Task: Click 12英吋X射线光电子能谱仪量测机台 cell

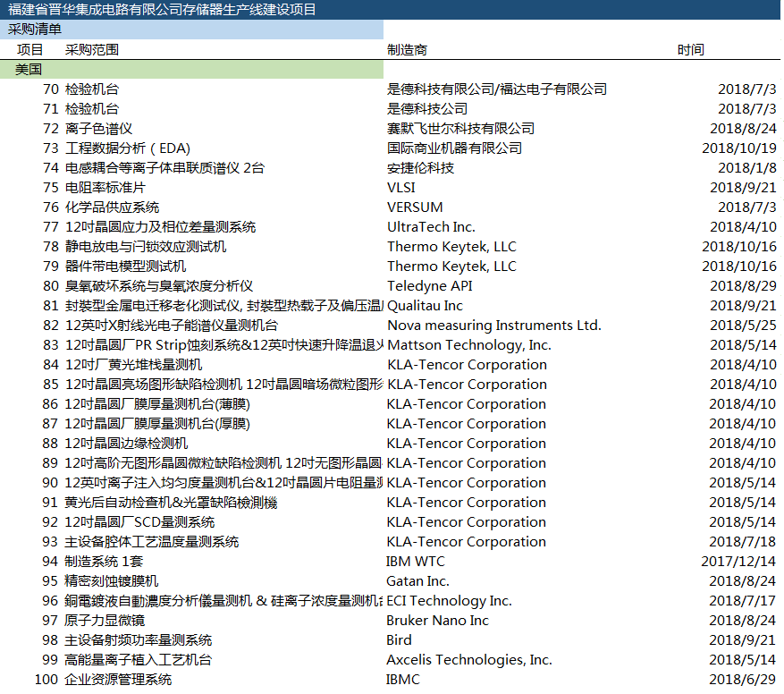Action: tap(172, 326)
